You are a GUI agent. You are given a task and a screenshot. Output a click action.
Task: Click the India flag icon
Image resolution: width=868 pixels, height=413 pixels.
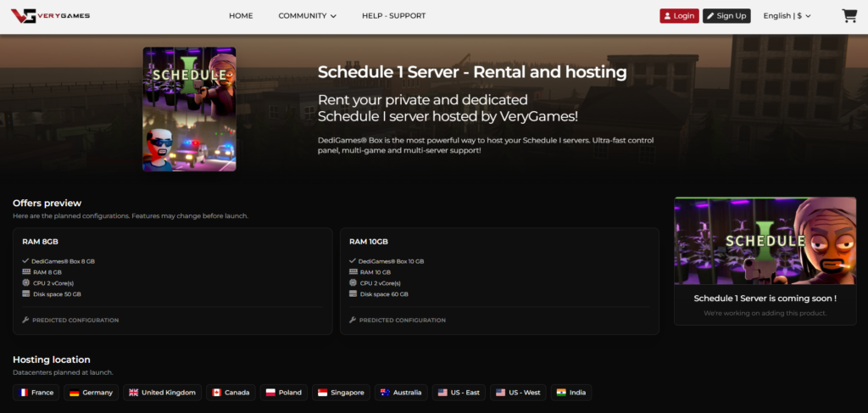(x=561, y=393)
